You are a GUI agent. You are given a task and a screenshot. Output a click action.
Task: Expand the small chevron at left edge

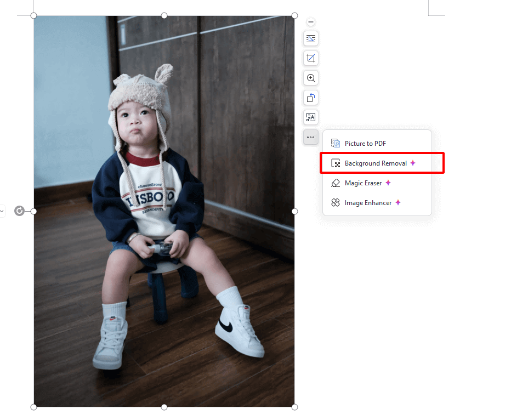point(2,211)
